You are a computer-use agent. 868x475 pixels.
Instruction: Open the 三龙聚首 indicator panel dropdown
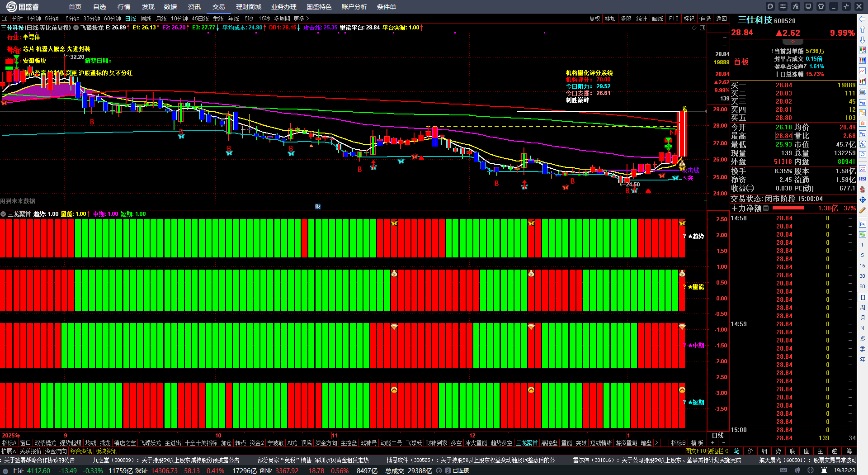(3, 214)
